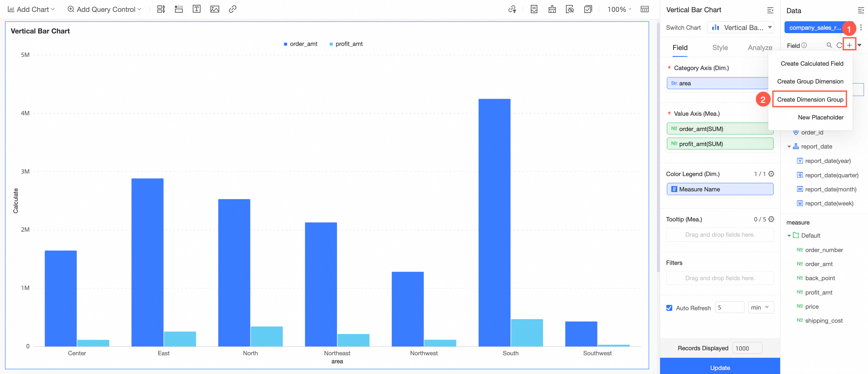The image size is (868, 374).
Task: Toggle profit_amt series in chart legend
Action: click(346, 44)
